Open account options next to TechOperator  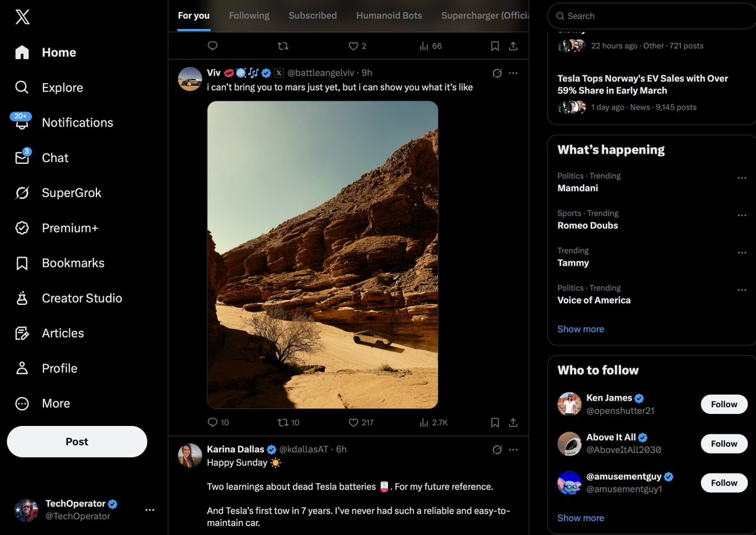(x=149, y=509)
